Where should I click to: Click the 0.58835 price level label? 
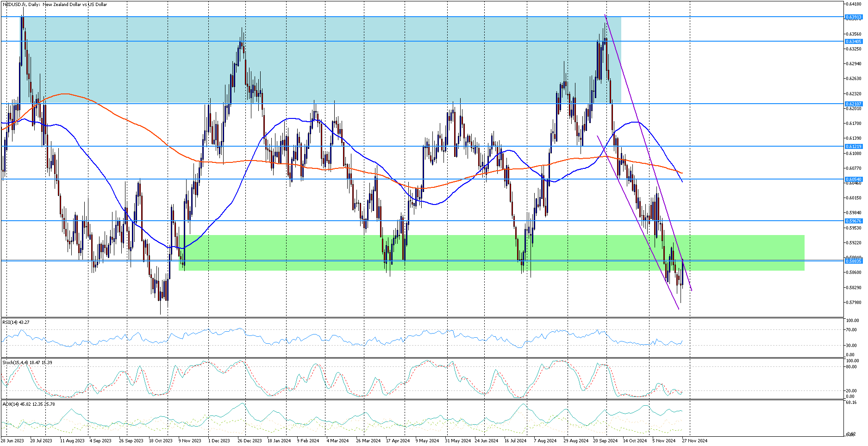[854, 261]
